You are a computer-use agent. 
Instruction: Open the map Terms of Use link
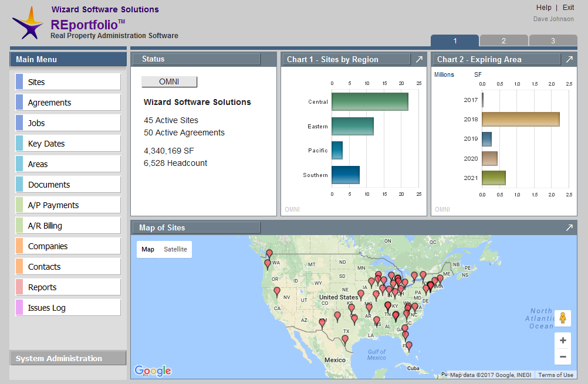point(555,375)
